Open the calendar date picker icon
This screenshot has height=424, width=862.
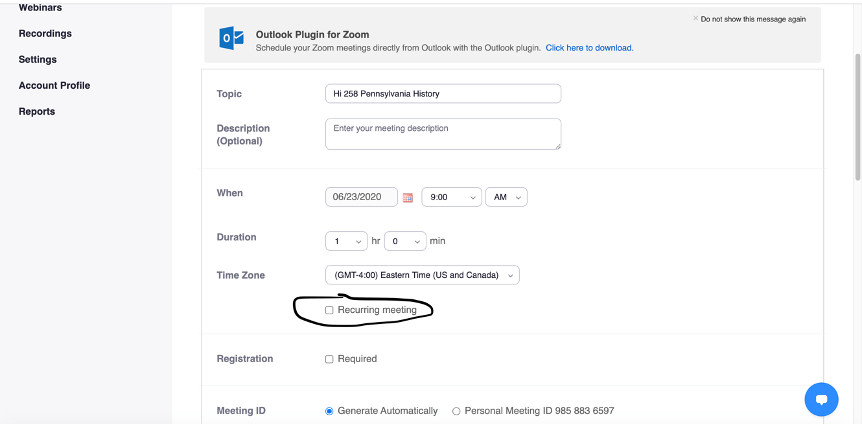click(408, 198)
